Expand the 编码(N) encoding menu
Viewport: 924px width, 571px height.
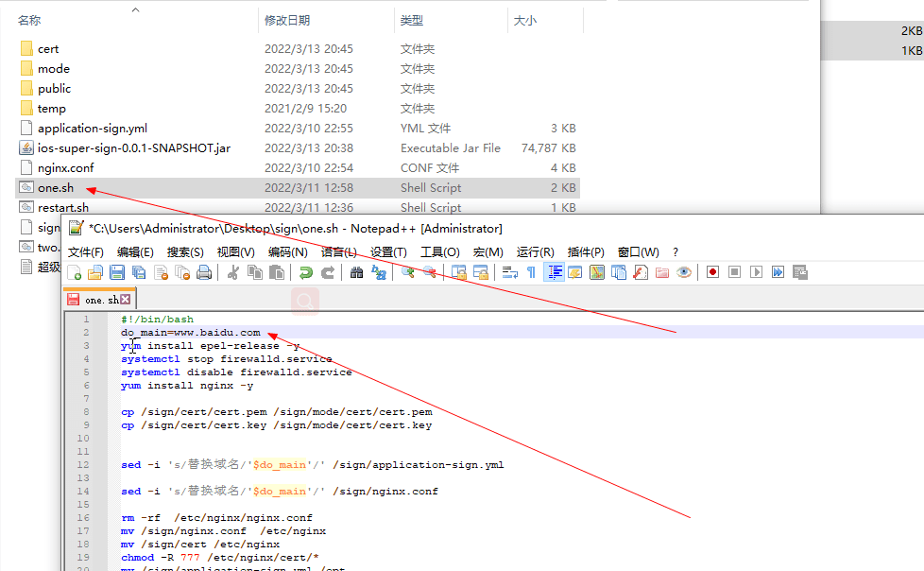pos(287,251)
